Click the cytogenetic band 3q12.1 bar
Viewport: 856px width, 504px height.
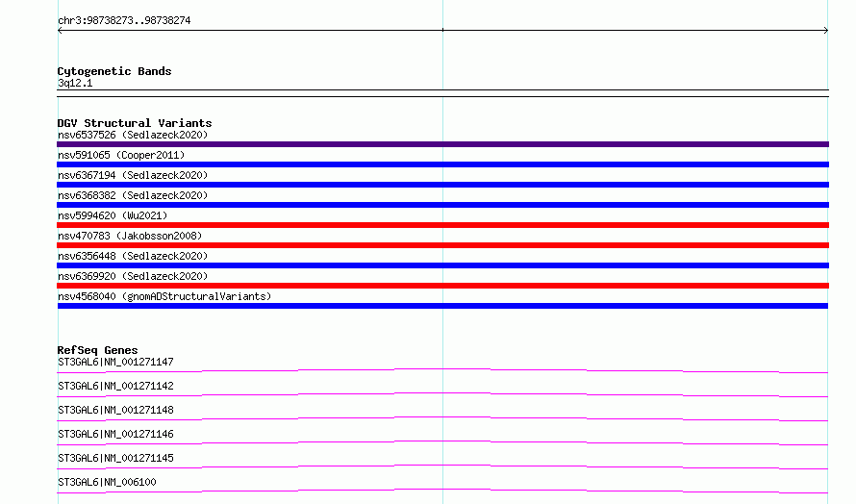[442, 93]
